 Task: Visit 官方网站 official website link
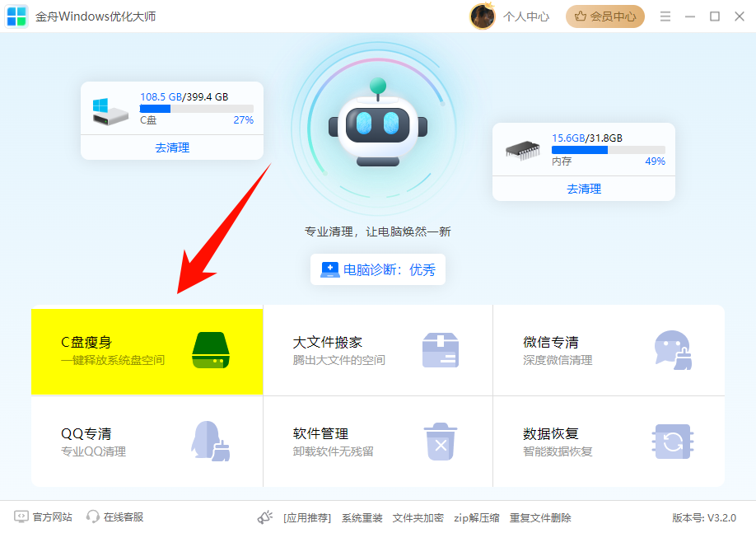click(x=42, y=517)
